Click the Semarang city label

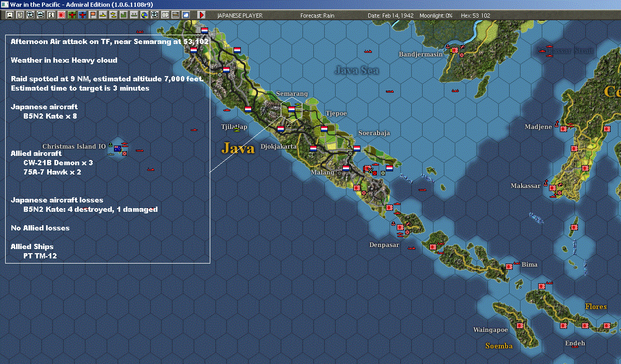pyautogui.click(x=292, y=94)
